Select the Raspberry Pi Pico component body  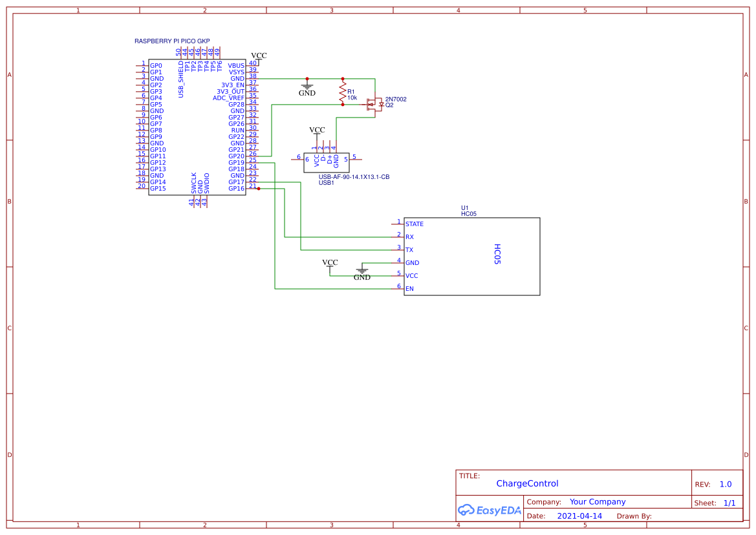pyautogui.click(x=197, y=127)
